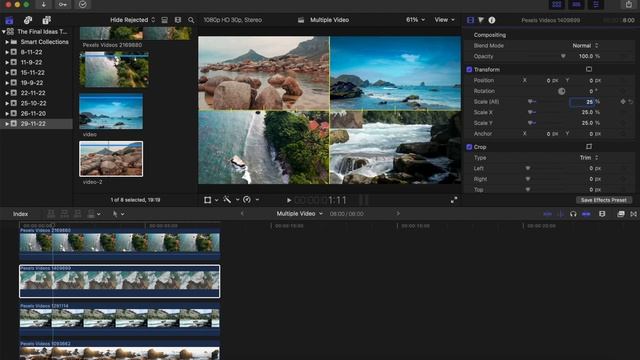The image size is (640, 360).
Task: Adjust the Scale (All) slider
Action: point(531,102)
